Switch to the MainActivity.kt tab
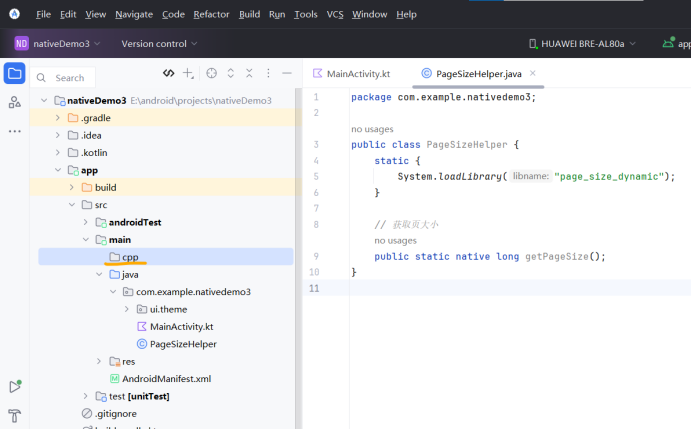The image size is (692, 430). (352, 74)
